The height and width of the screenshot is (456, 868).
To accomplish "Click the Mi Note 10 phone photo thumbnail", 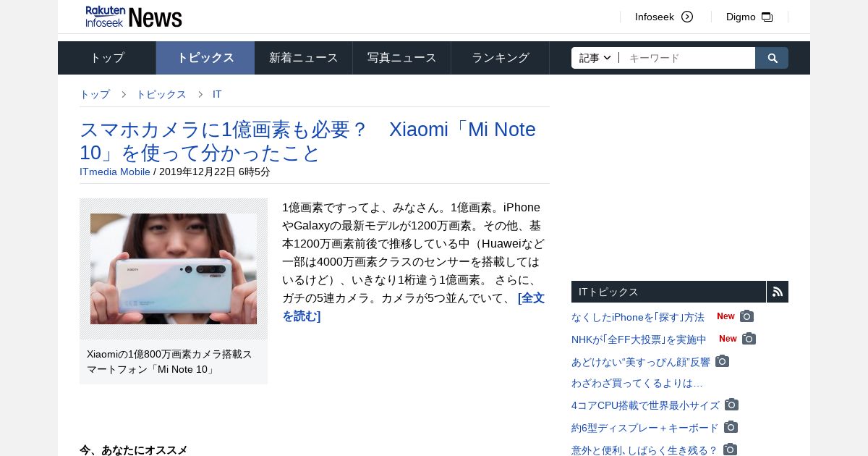I will (174, 269).
